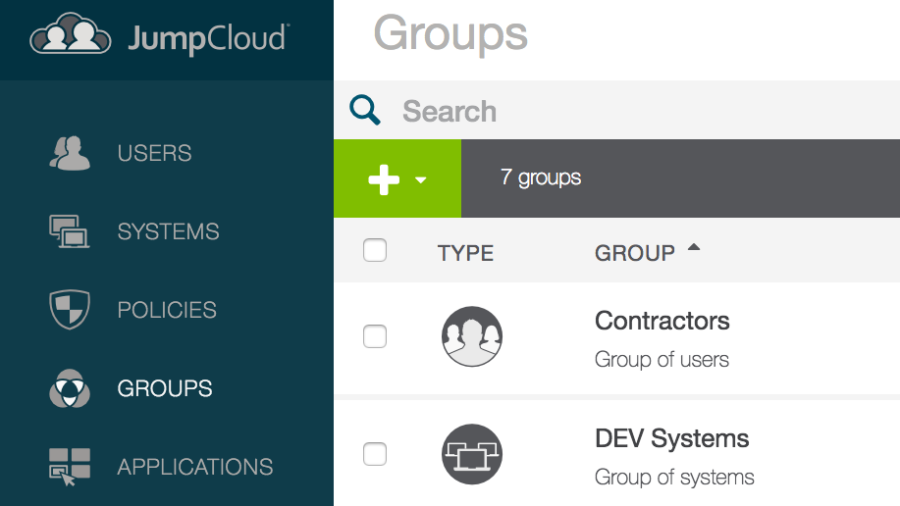Click the JumpCloud wordmark text

pos(208,38)
